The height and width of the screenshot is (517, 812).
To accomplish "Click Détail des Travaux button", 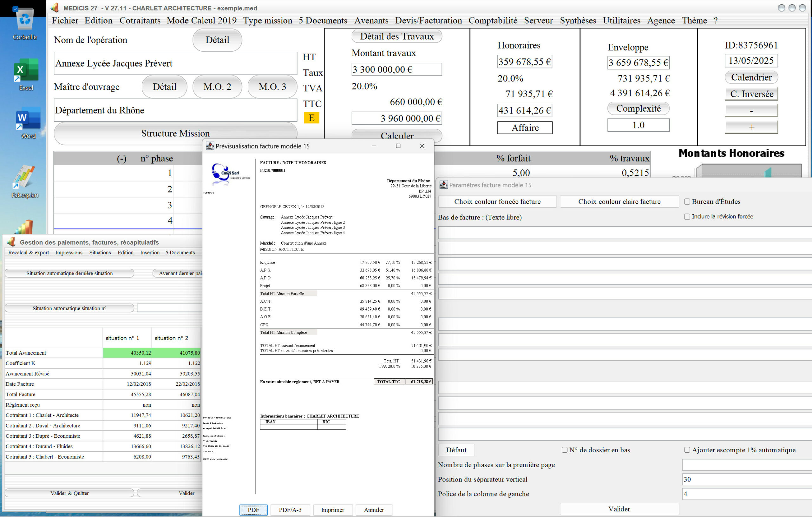I will point(396,36).
